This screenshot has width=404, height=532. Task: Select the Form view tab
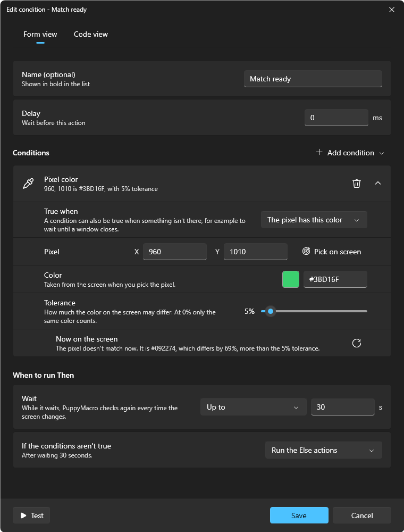coord(40,34)
